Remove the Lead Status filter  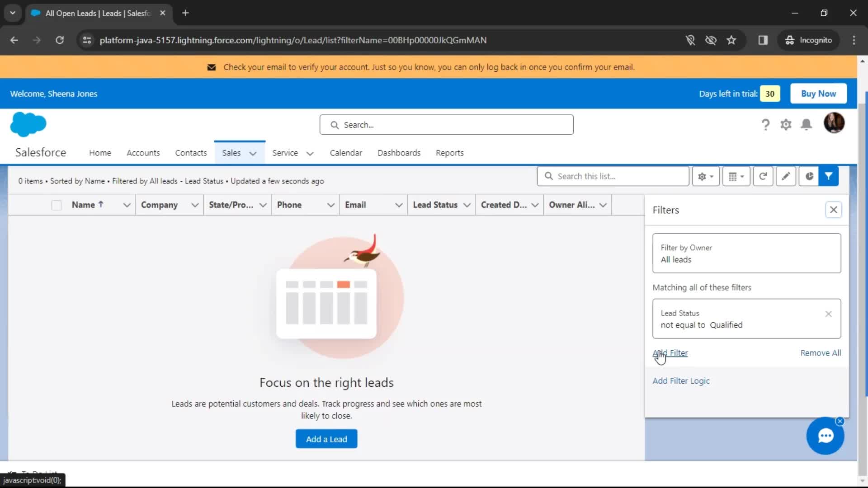point(828,314)
